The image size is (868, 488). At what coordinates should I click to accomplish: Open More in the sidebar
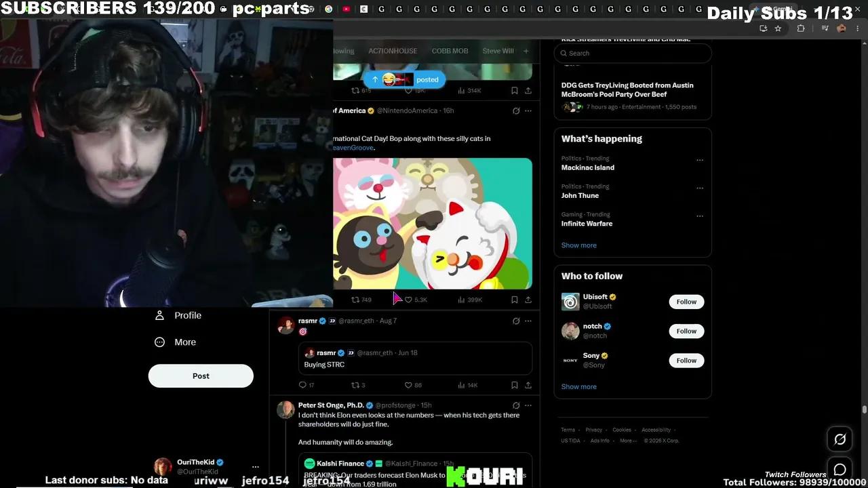point(176,342)
